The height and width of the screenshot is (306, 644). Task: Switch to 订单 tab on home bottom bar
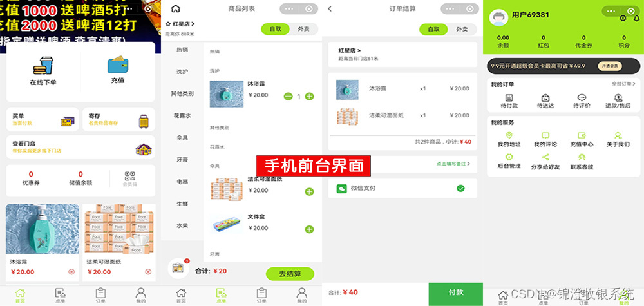pyautogui.click(x=100, y=295)
